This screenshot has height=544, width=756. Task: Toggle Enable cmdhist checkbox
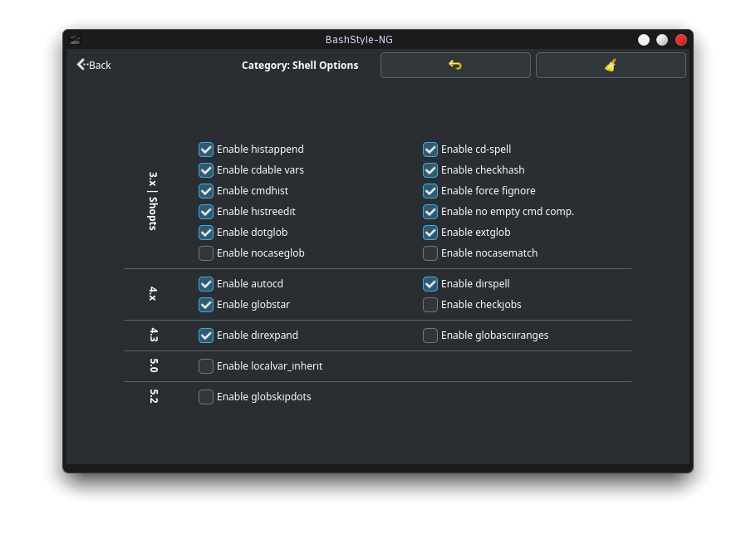(206, 191)
